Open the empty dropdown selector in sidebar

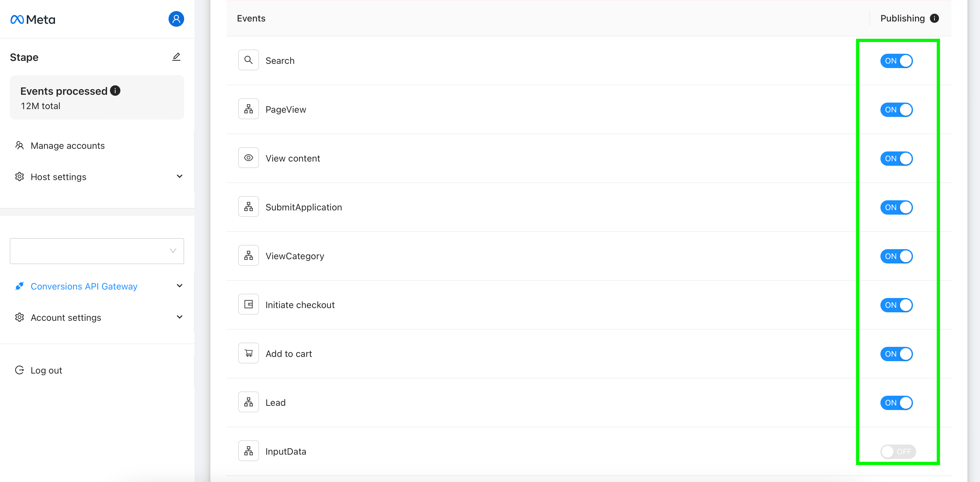pyautogui.click(x=97, y=251)
